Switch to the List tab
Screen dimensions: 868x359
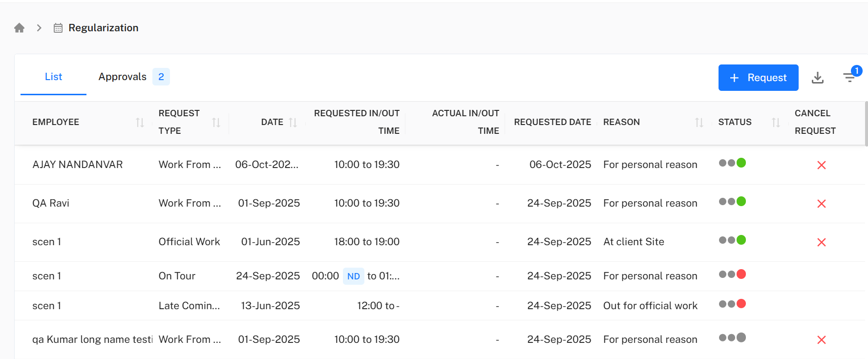[53, 77]
